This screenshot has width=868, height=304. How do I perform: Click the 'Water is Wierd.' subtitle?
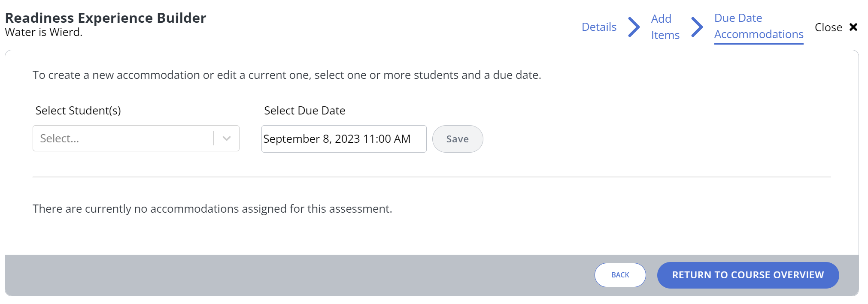(x=44, y=32)
